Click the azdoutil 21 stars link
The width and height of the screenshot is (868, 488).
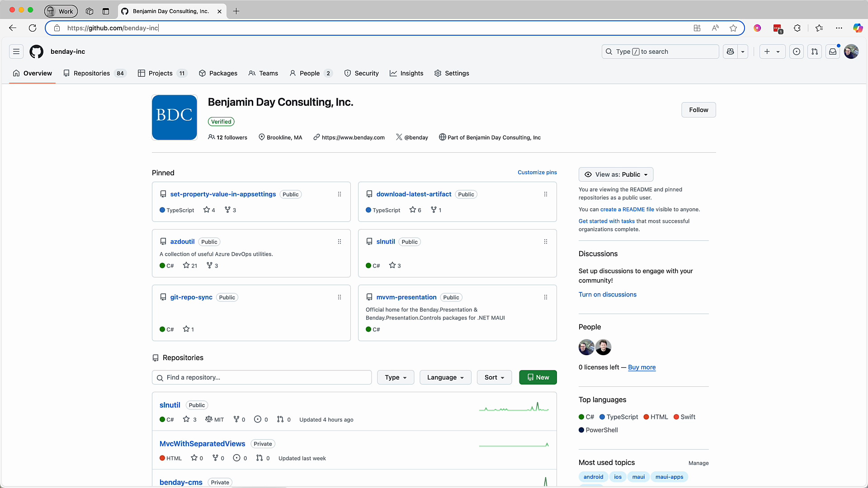tap(190, 266)
